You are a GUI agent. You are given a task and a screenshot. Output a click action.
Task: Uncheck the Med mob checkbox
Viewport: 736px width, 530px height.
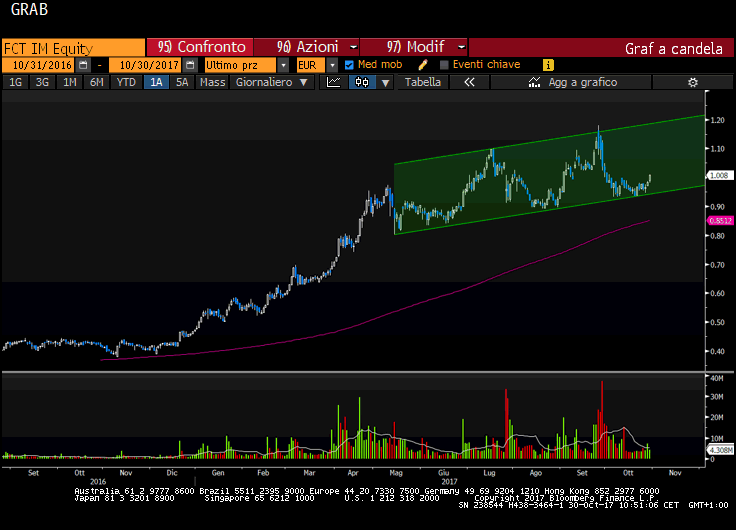point(349,65)
